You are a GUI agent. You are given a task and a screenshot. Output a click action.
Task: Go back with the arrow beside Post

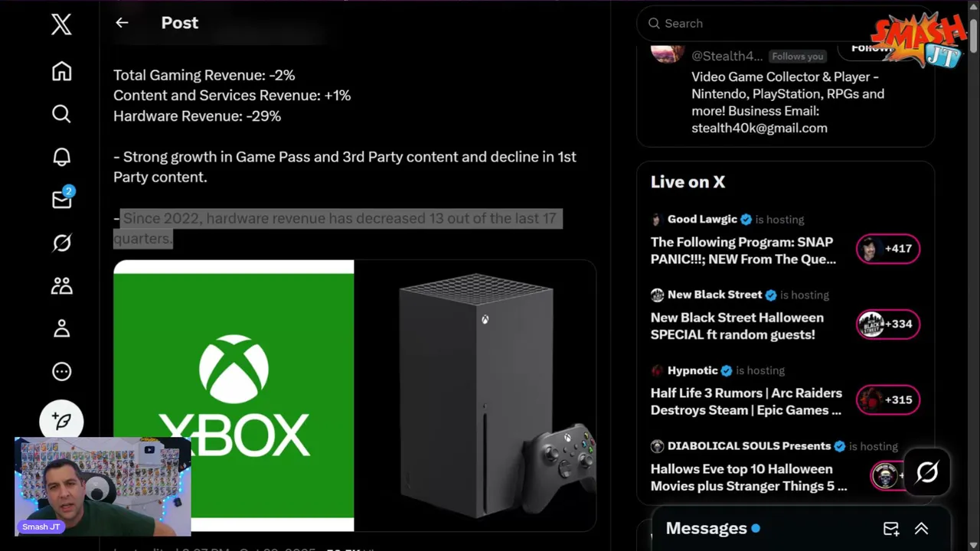pyautogui.click(x=122, y=23)
